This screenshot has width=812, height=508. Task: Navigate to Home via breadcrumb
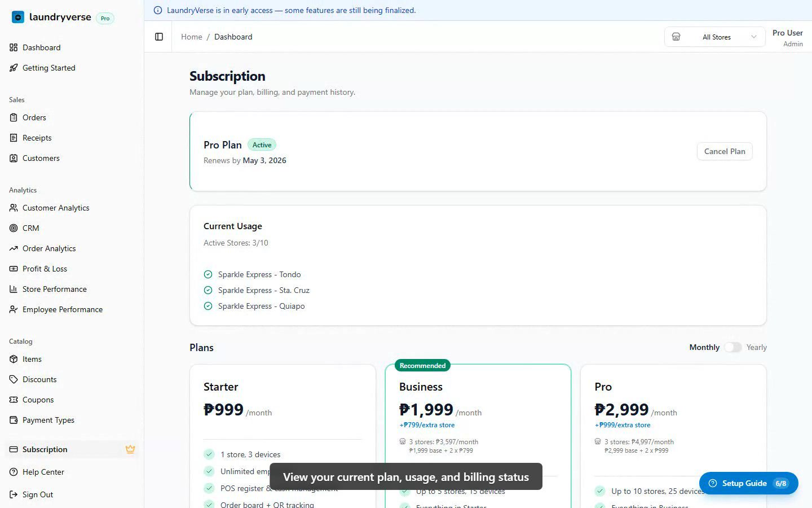click(x=191, y=37)
